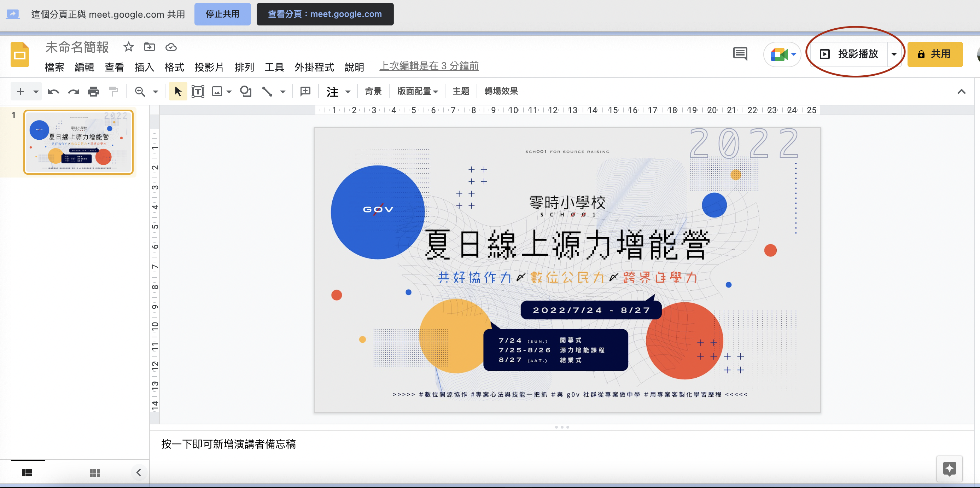Open the Meet dropdown arrow
This screenshot has width=980, height=488.
(794, 54)
